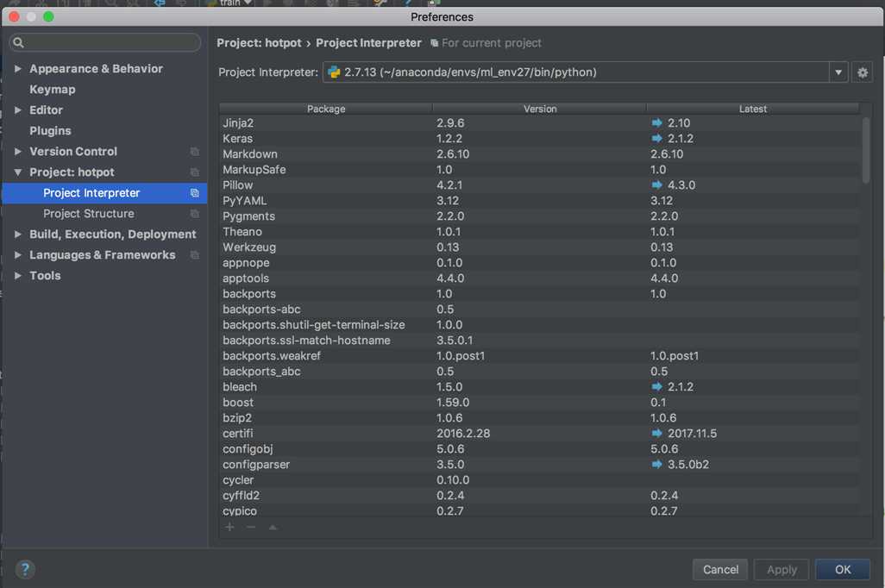Select the Markdown package row
Screen dimensions: 885x588
click(540, 153)
